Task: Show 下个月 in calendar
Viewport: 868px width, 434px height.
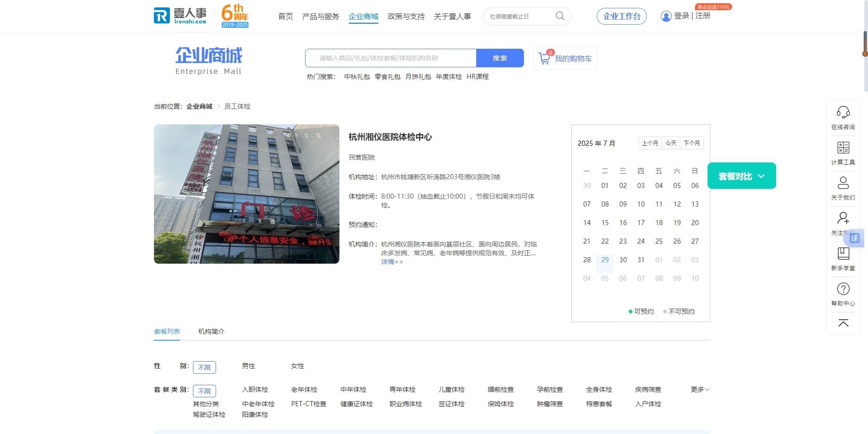Action: pyautogui.click(x=692, y=143)
